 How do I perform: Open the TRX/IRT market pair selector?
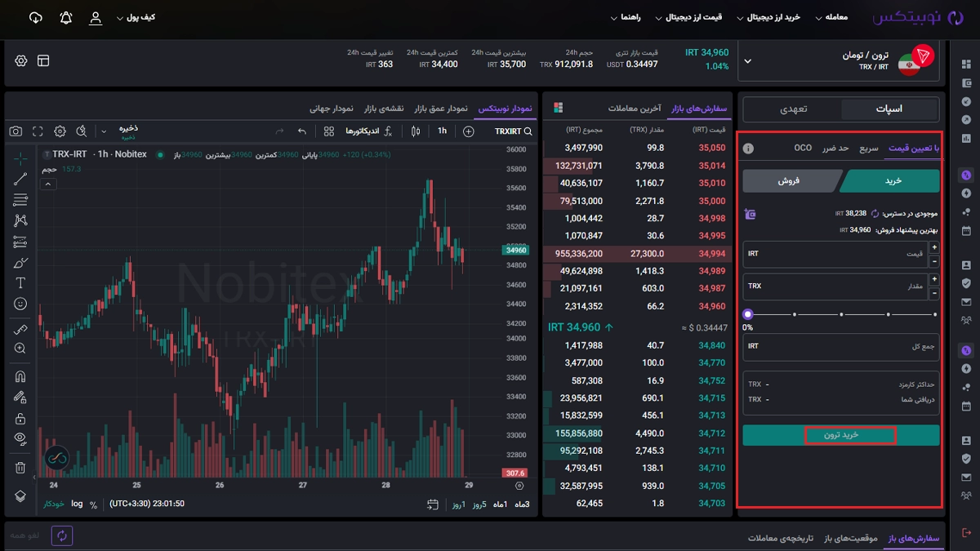click(839, 60)
